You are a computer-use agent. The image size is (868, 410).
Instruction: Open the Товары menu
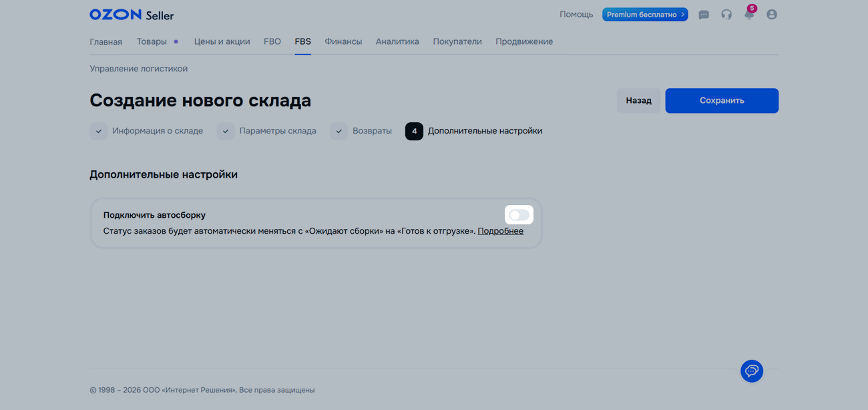[152, 42]
